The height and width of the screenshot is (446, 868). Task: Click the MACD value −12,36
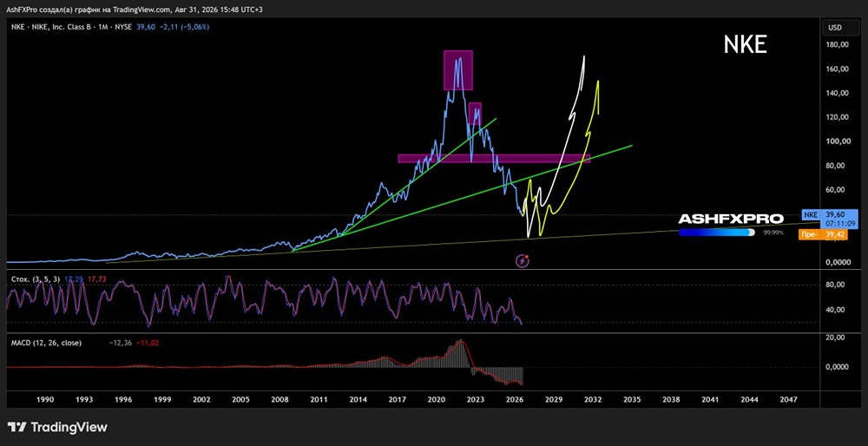(120, 343)
